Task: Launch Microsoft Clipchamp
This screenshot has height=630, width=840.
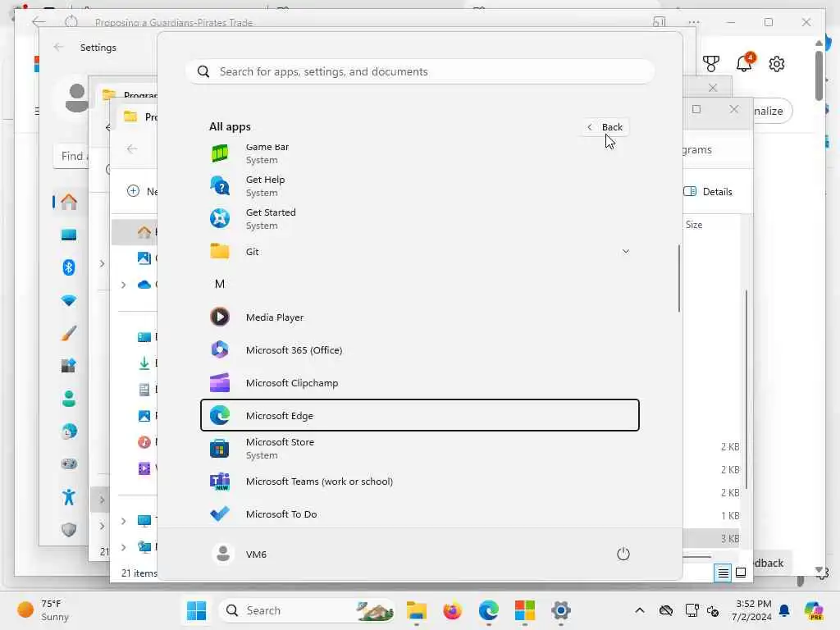Action: coord(419,382)
